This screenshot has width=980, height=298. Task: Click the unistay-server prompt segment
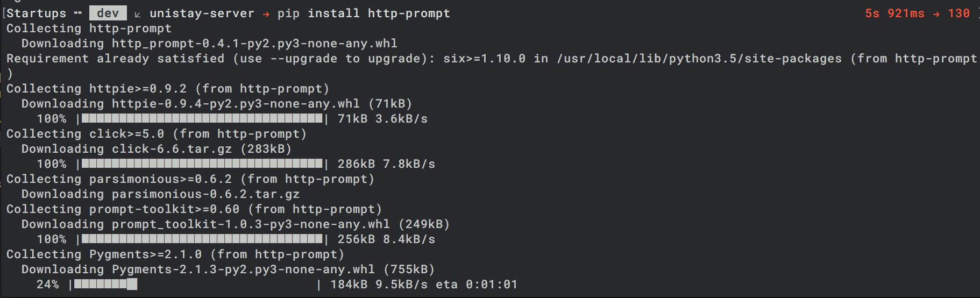click(202, 13)
